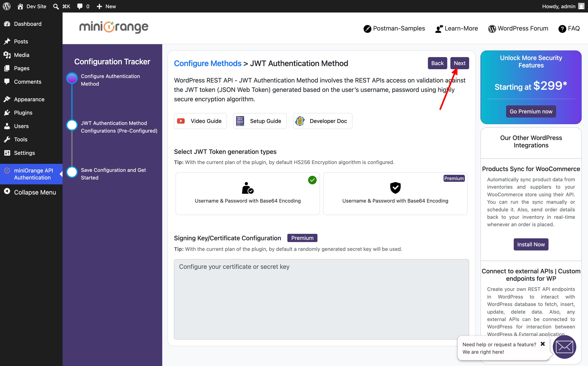Click the Dev Site name
This screenshot has height=366, width=588.
36,6
